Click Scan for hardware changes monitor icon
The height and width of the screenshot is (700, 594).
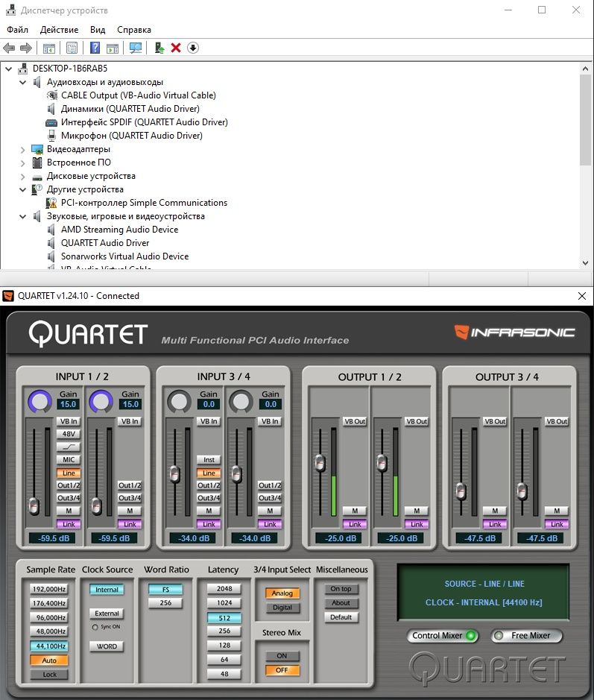pyautogui.click(x=135, y=48)
